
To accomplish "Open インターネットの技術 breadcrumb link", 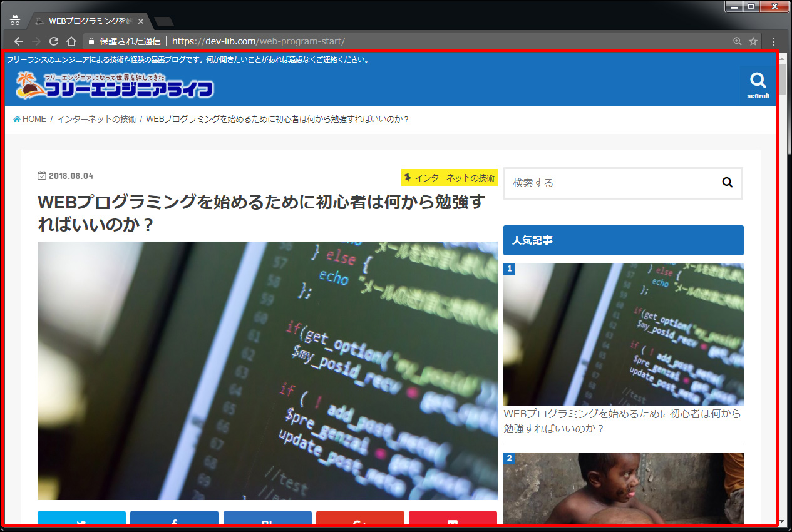I will pos(96,119).
